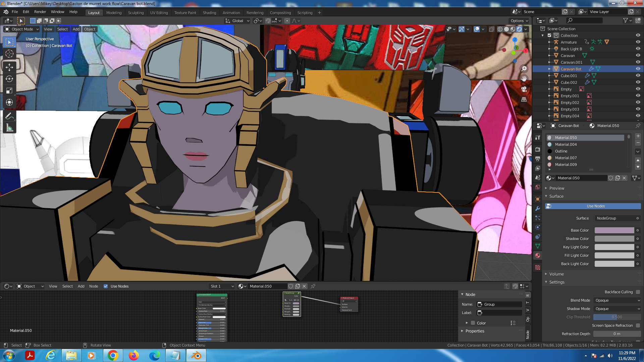Screen dimensions: 644x362
Task: Open the Blend Mode dropdown
Action: point(617,300)
